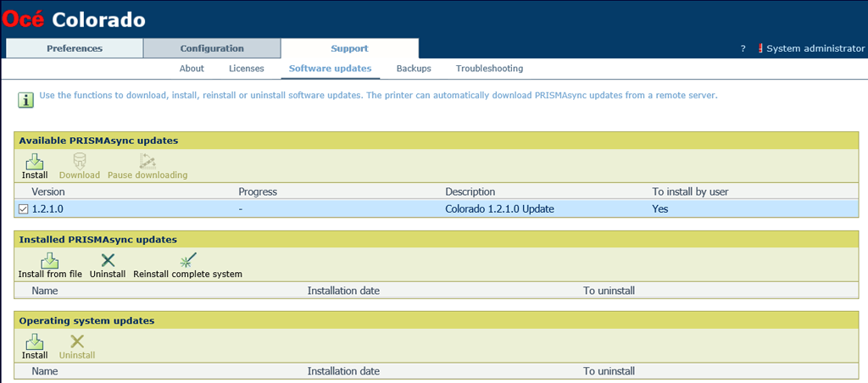
Task: Click the Yes value in the update row
Action: (659, 209)
